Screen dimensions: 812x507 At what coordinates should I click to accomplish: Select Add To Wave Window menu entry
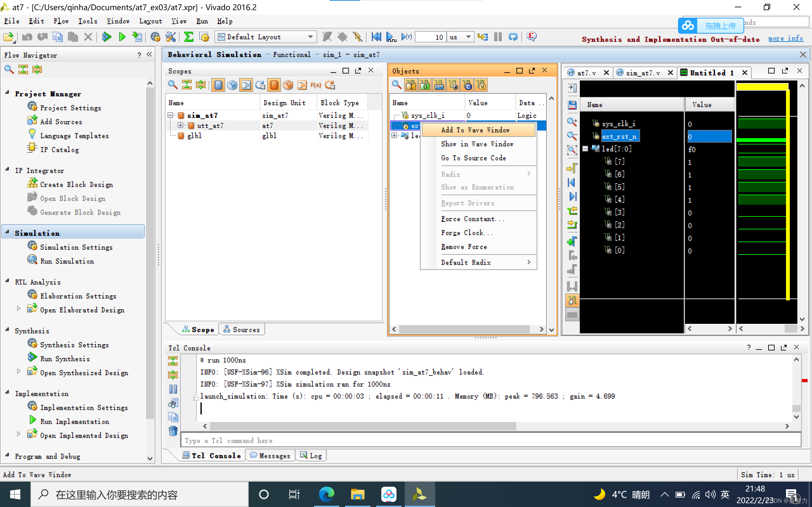[475, 130]
